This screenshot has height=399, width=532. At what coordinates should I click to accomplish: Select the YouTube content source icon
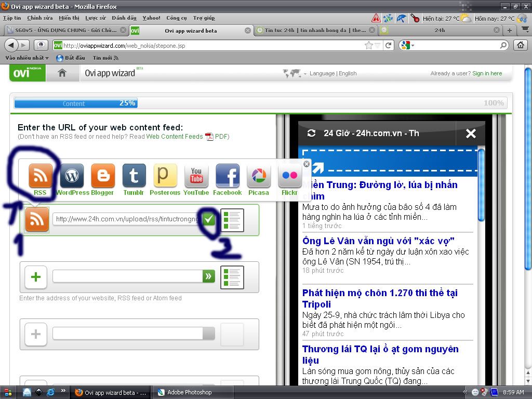coord(196,176)
